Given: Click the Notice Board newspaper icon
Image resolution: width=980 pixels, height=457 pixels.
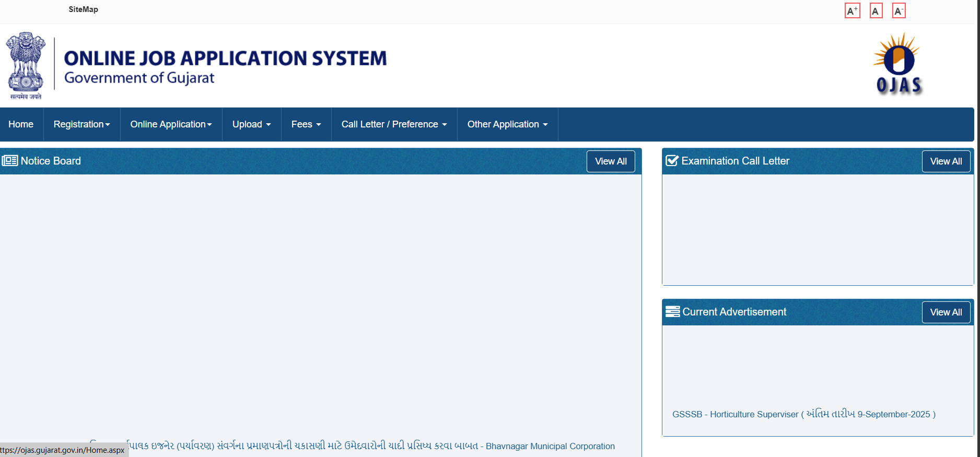Looking at the screenshot, I should 10,161.
